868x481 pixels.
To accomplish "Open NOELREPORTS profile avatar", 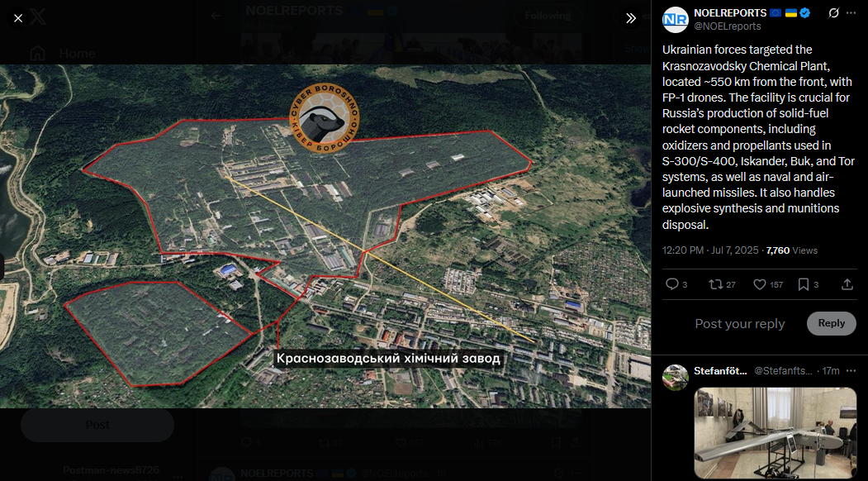I will (x=675, y=19).
